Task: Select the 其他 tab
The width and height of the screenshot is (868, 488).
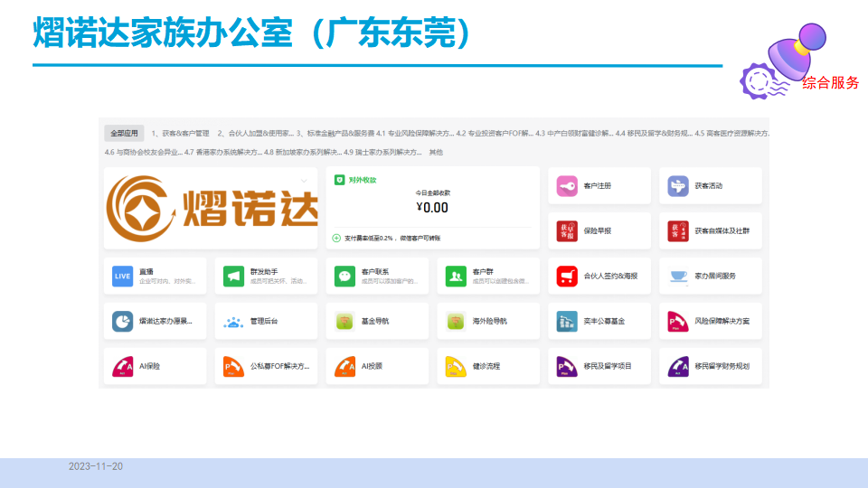Action: pyautogui.click(x=436, y=152)
